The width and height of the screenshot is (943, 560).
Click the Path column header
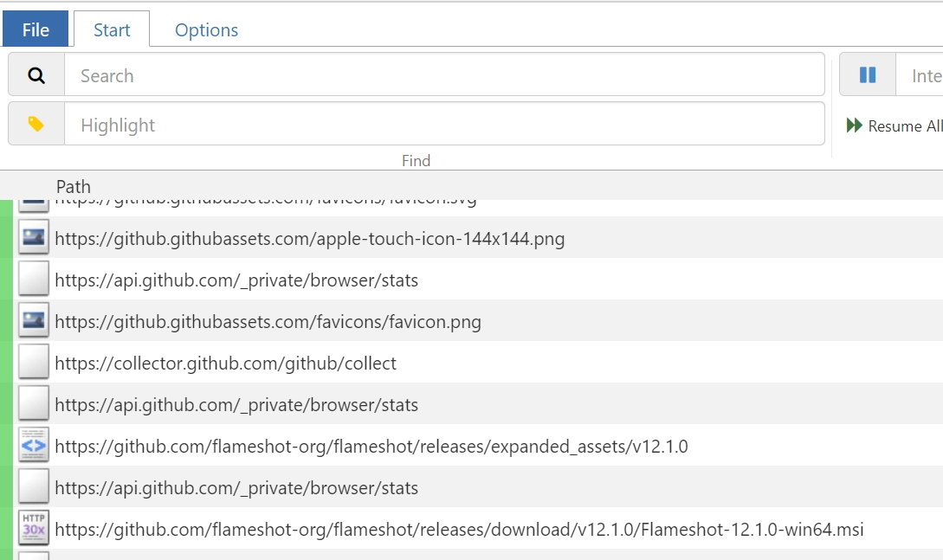pyautogui.click(x=74, y=186)
